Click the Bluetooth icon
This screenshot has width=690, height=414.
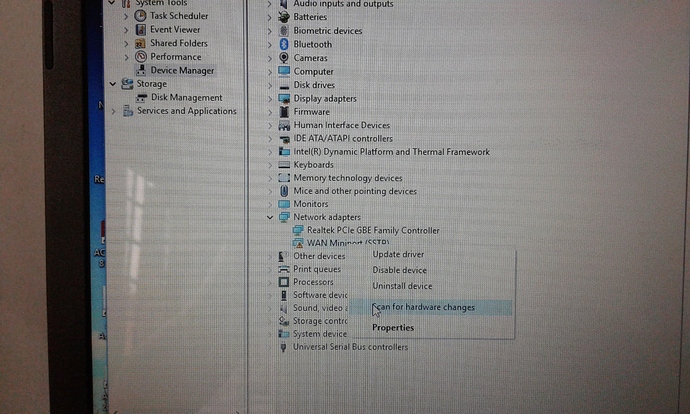point(284,44)
